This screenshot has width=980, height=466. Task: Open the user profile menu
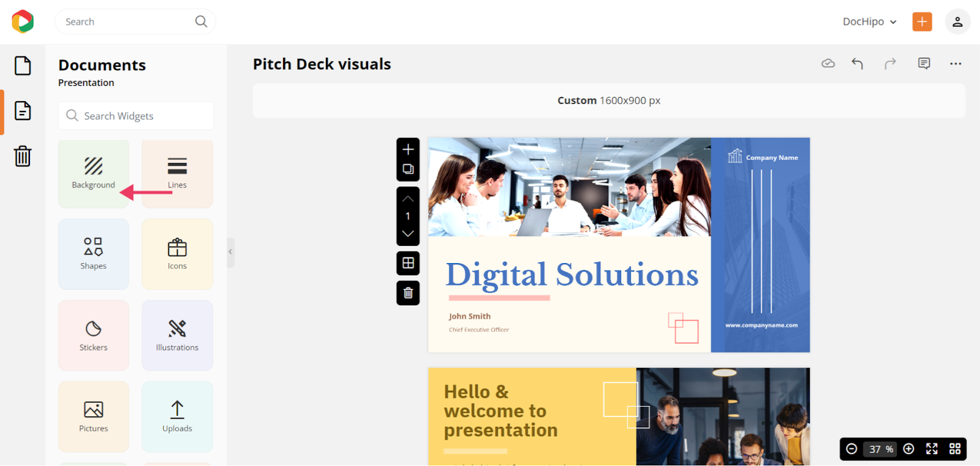coord(957,22)
